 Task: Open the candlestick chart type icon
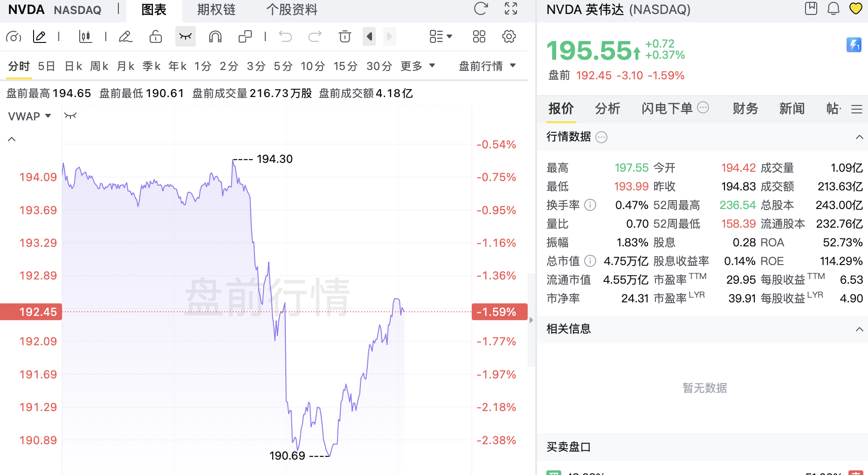point(85,36)
